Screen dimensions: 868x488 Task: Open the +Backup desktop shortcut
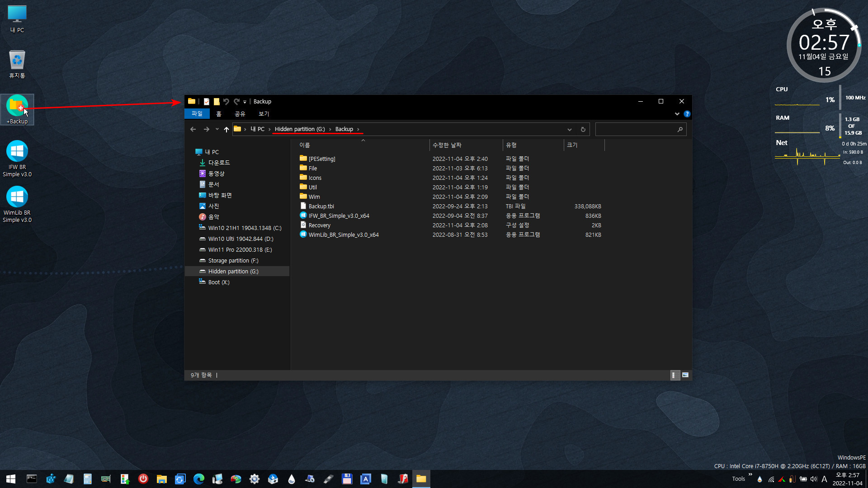[17, 109]
